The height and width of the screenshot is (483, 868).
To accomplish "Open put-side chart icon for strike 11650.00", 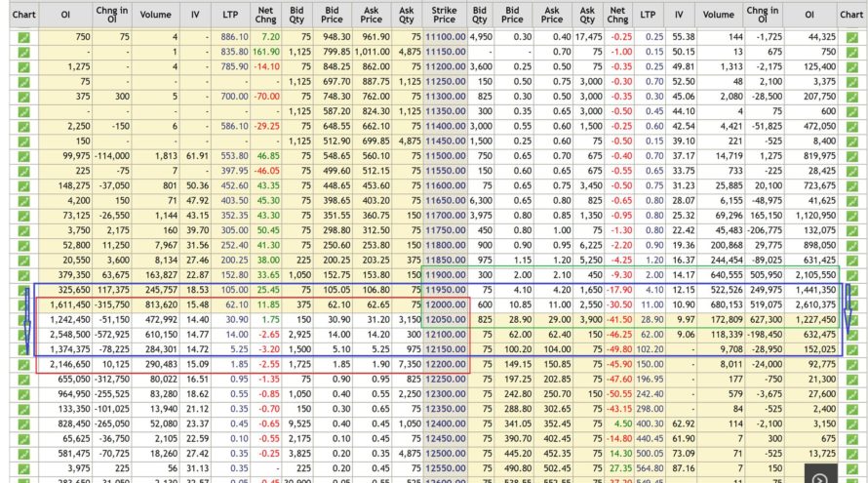I will pos(852,201).
